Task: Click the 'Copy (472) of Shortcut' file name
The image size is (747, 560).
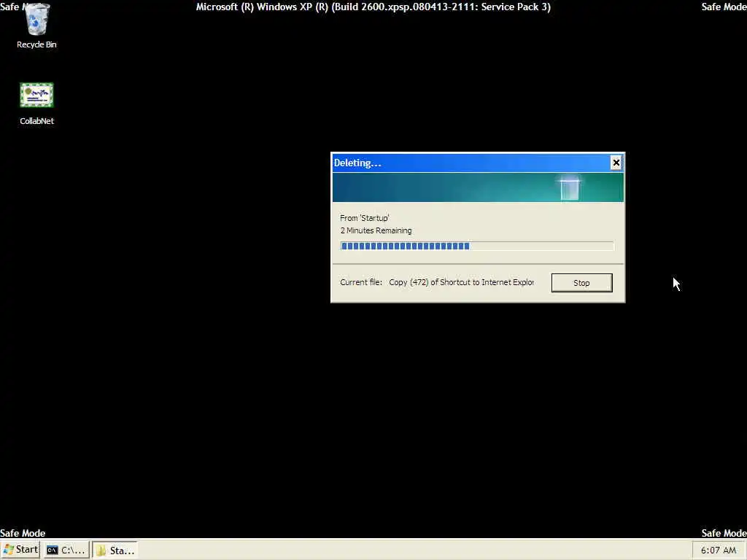Action: point(461,282)
